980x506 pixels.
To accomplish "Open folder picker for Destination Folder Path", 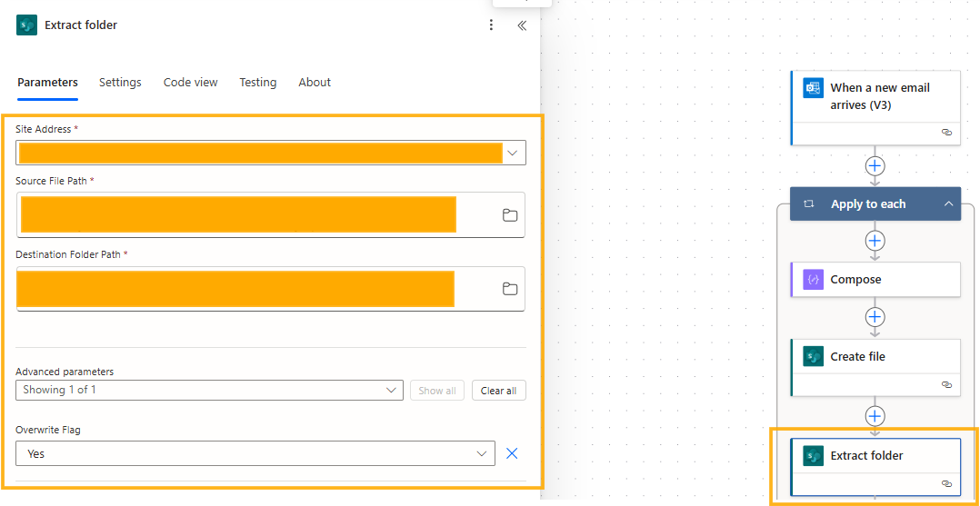I will [510, 289].
